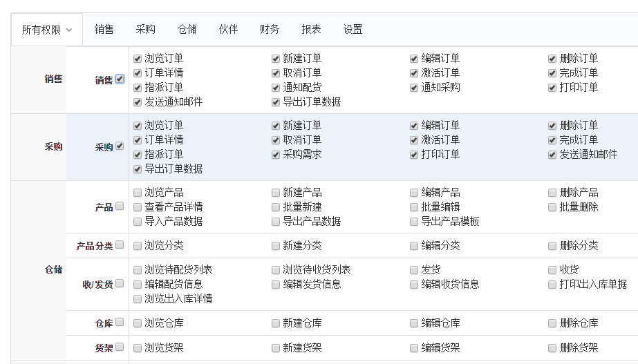Uncheck the 采购 group select-all checkbox
The height and width of the screenshot is (364, 638).
point(120,146)
